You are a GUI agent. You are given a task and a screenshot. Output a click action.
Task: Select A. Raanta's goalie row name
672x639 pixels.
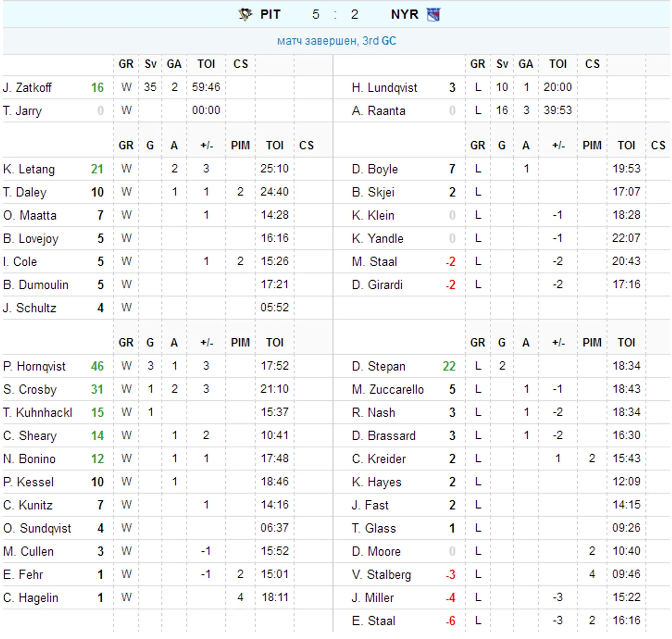pos(378,111)
